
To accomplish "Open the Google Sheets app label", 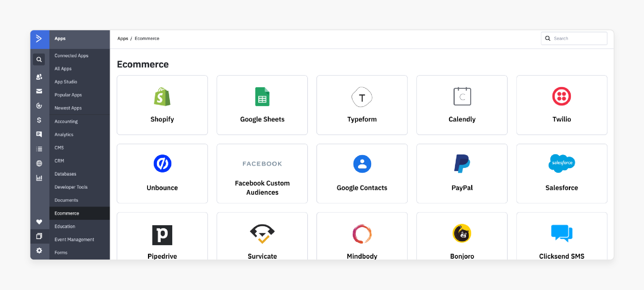I will point(262,119).
